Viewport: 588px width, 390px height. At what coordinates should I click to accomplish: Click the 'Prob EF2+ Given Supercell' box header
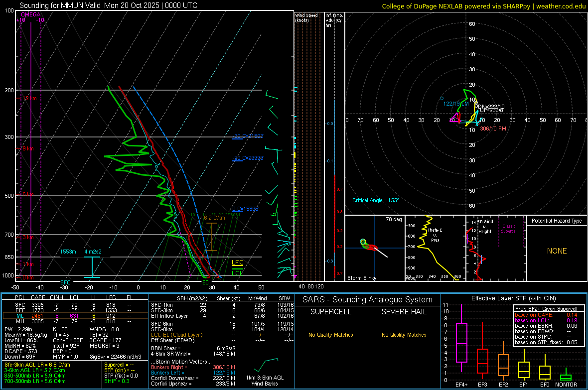(x=546, y=309)
